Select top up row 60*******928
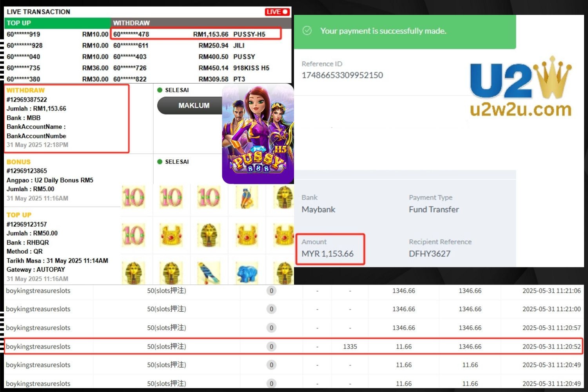Screen dimensions: 588x392 pos(57,45)
